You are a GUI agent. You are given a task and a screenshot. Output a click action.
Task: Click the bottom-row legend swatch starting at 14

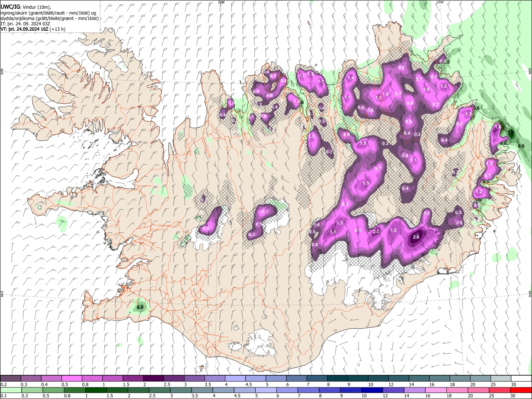(414, 390)
